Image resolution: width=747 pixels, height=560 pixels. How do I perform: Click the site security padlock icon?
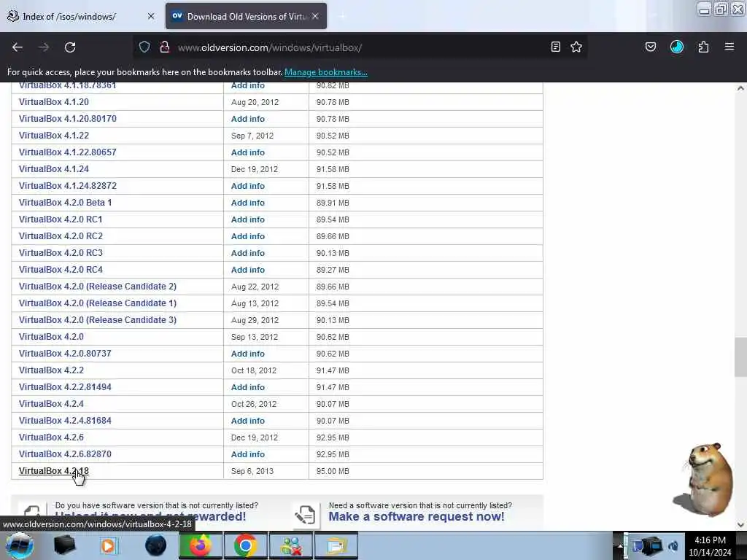tap(165, 47)
